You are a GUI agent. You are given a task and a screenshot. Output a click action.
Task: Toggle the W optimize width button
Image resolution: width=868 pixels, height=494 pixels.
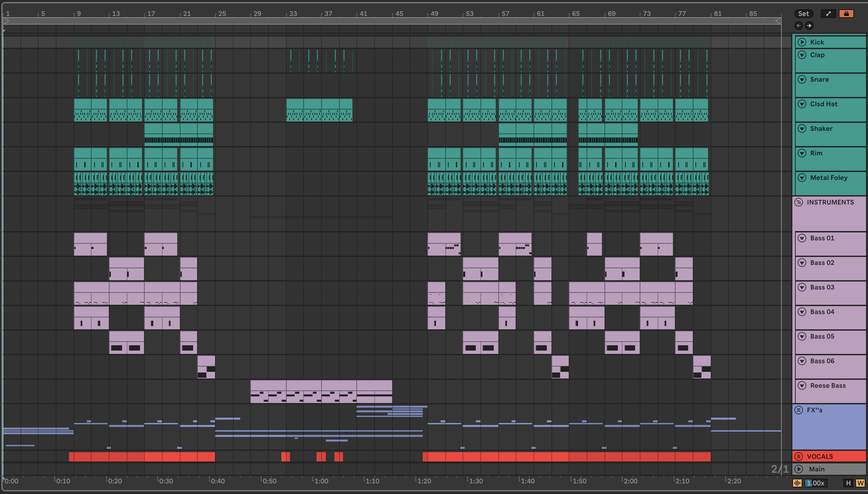pyautogui.click(x=860, y=483)
